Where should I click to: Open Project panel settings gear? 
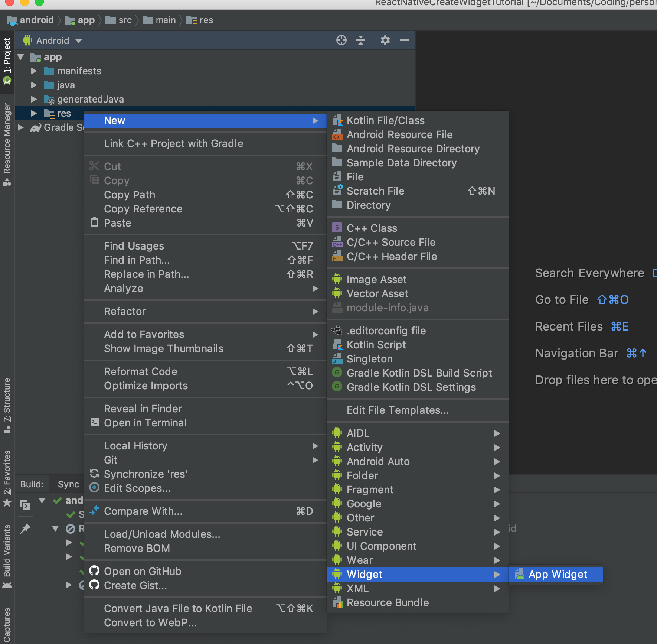click(385, 40)
